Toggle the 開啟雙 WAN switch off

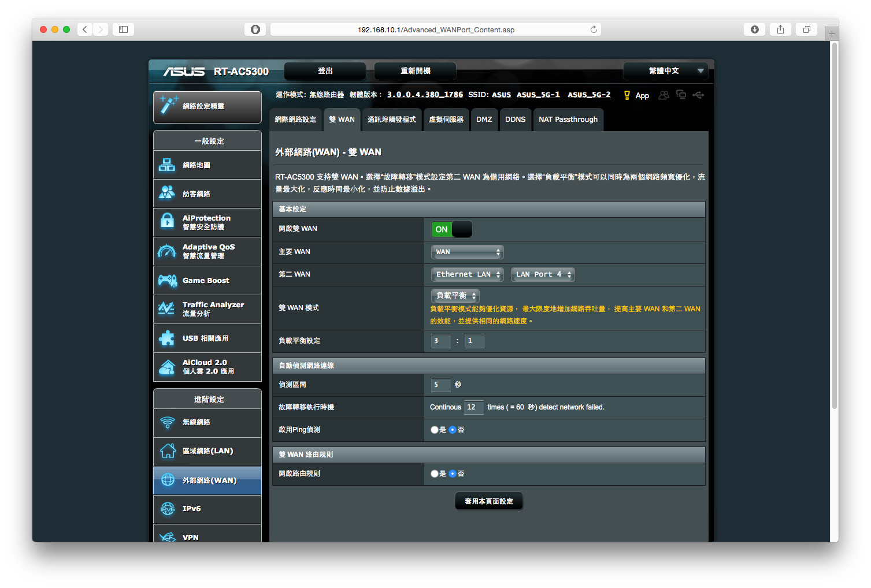[451, 229]
